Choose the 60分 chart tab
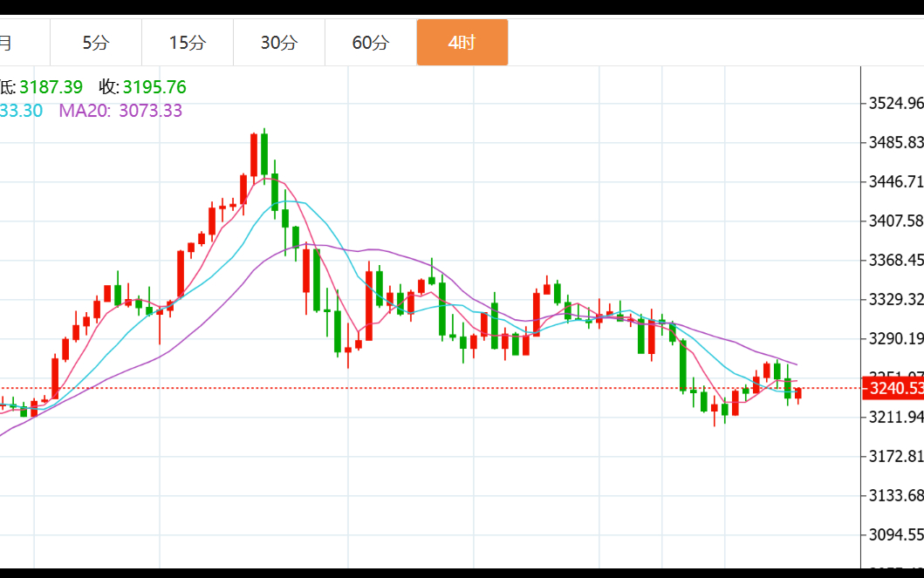 click(371, 43)
